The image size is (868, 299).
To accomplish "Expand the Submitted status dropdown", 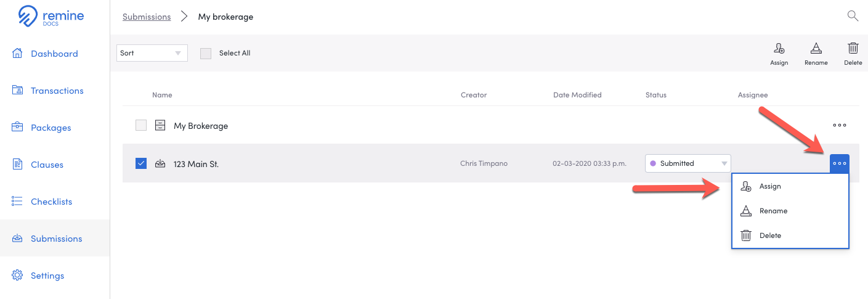I will pos(688,163).
